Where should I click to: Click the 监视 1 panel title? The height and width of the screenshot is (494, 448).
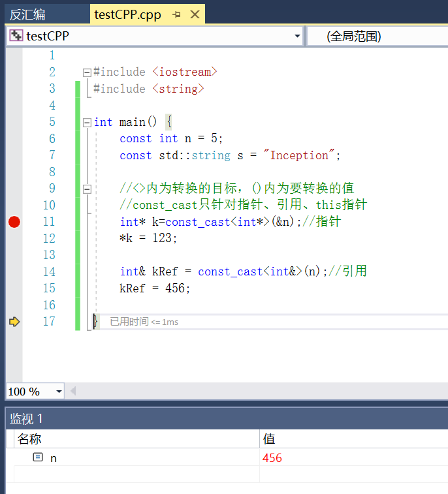click(x=26, y=419)
